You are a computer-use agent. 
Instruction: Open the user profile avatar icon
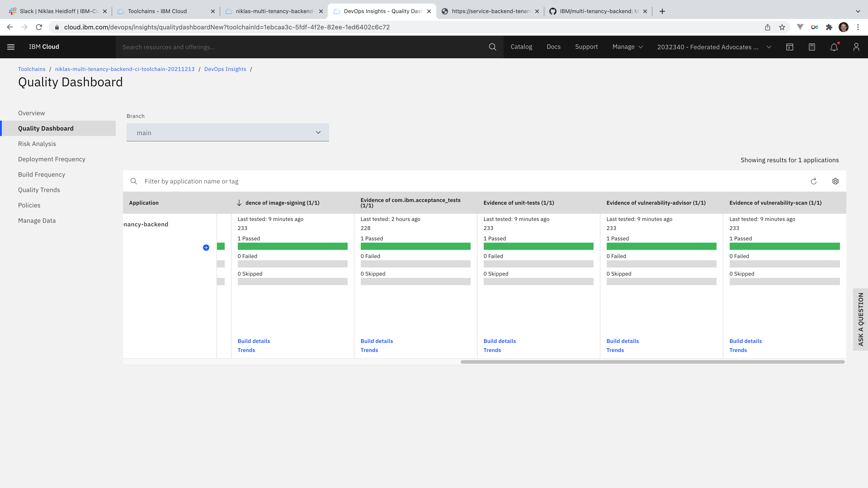pos(856,47)
